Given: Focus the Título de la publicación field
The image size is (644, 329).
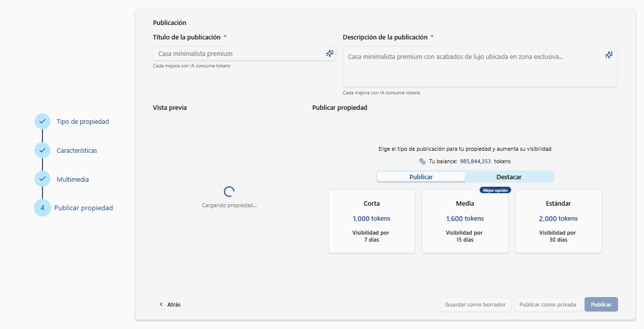Looking at the screenshot, I should click(x=239, y=53).
